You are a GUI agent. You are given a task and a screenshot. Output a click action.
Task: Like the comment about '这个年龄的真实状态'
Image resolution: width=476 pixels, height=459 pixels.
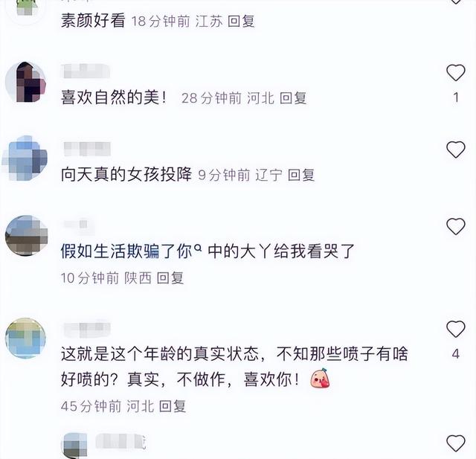pyautogui.click(x=455, y=329)
